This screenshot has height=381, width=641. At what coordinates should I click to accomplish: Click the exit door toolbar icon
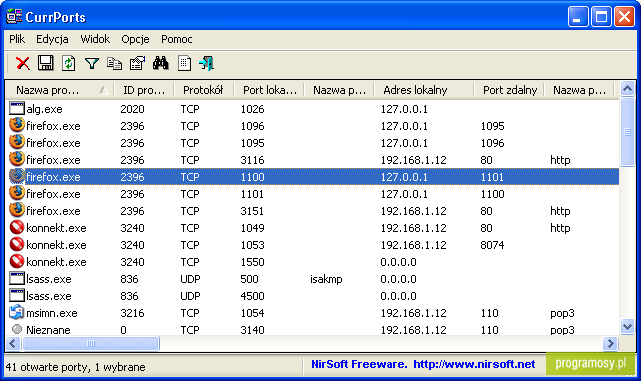coord(206,63)
